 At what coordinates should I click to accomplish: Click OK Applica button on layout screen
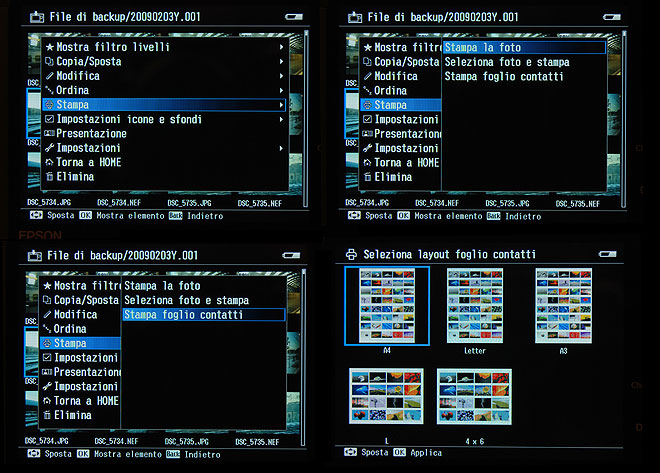click(x=418, y=453)
